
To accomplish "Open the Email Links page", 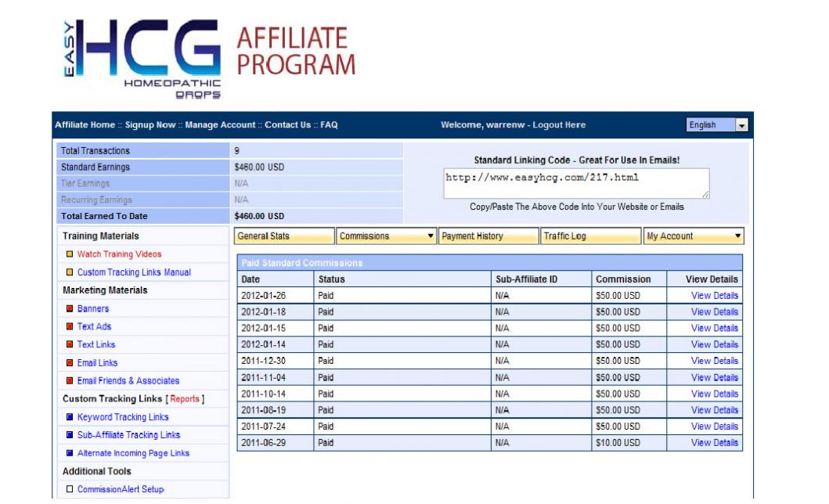I will 97,363.
